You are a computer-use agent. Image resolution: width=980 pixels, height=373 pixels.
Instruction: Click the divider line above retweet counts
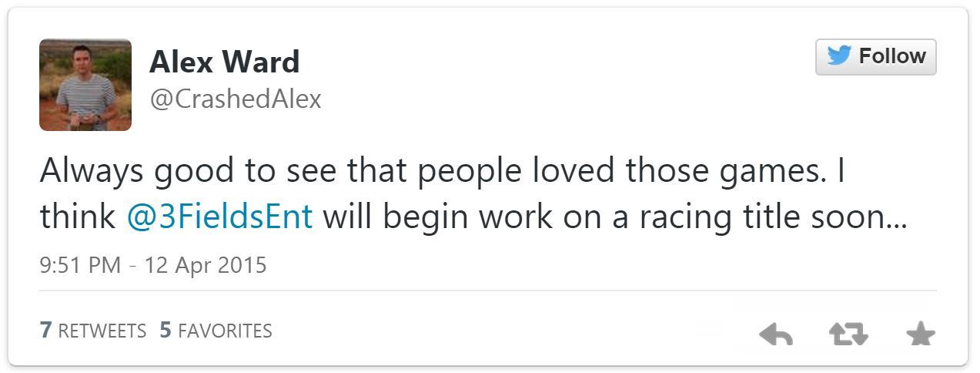[488, 291]
